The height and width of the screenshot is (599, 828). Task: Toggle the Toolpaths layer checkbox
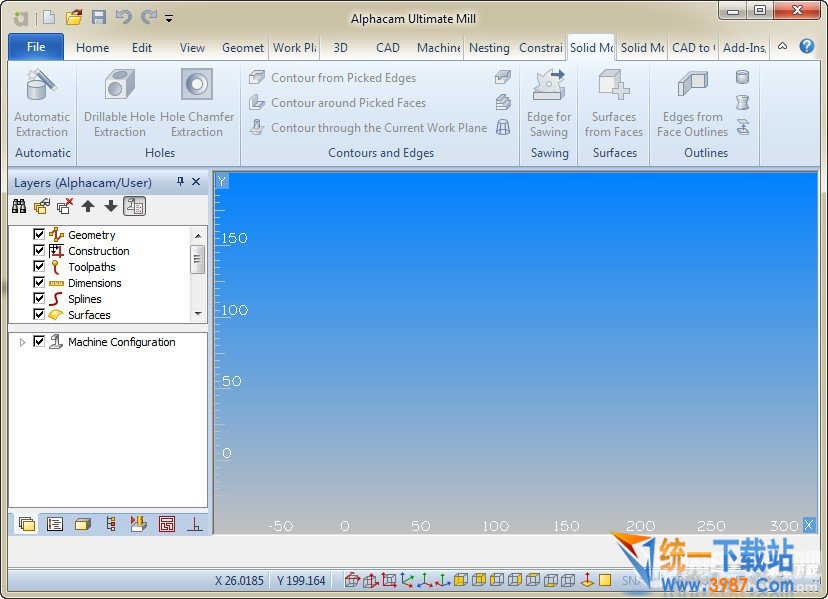[39, 266]
